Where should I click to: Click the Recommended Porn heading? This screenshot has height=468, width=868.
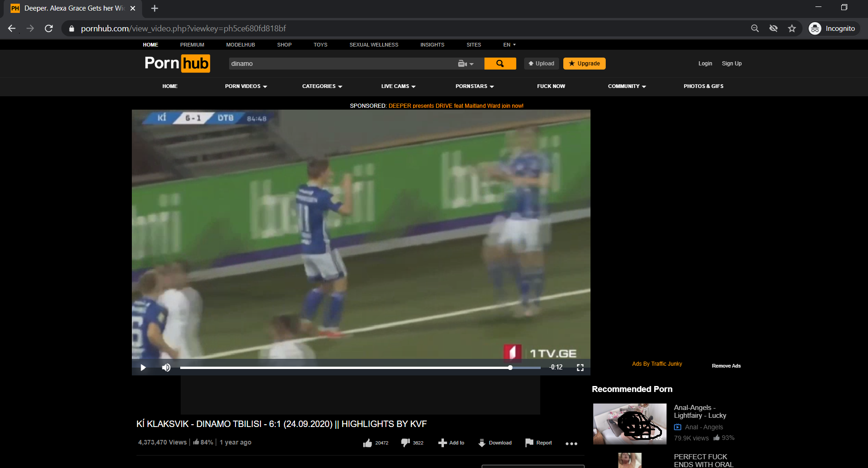tap(632, 389)
